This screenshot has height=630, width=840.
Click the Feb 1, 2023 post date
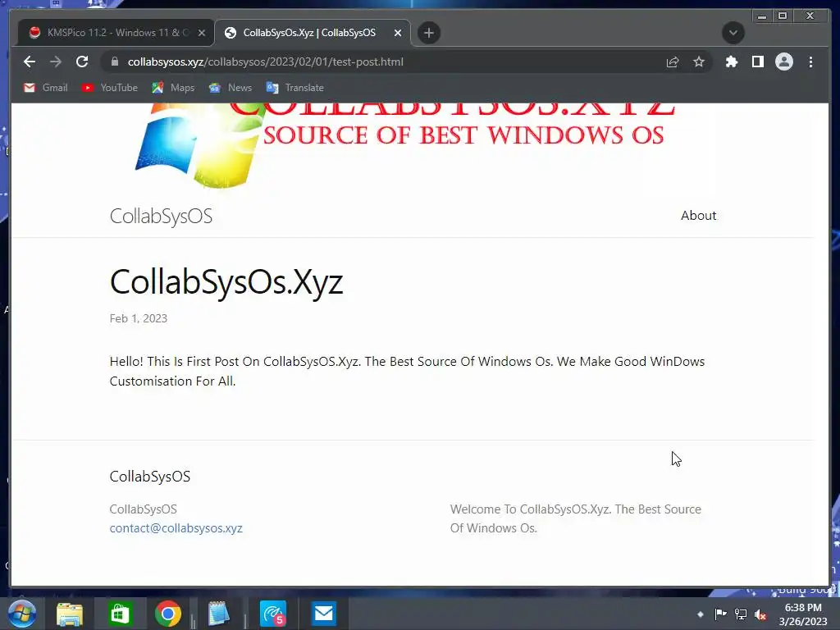(138, 318)
